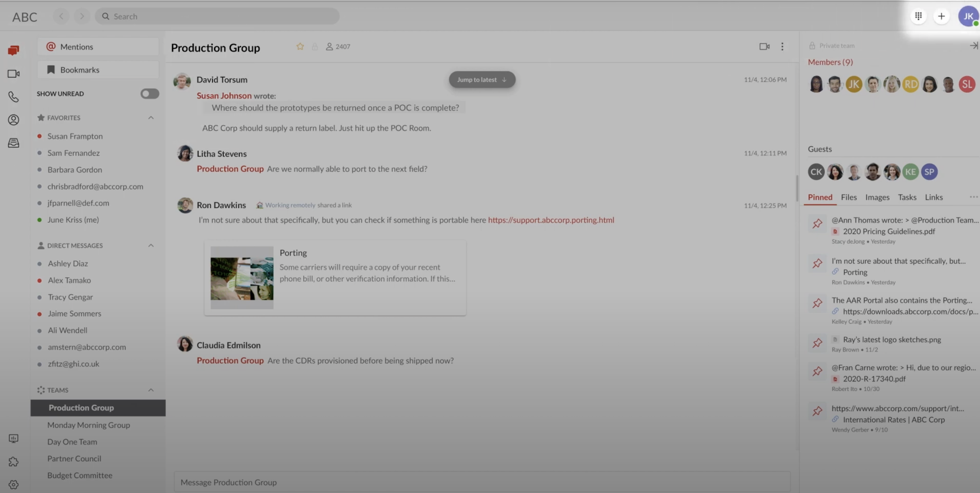Open the dial pad grid icon
This screenshot has width=980, height=493.
919,16
